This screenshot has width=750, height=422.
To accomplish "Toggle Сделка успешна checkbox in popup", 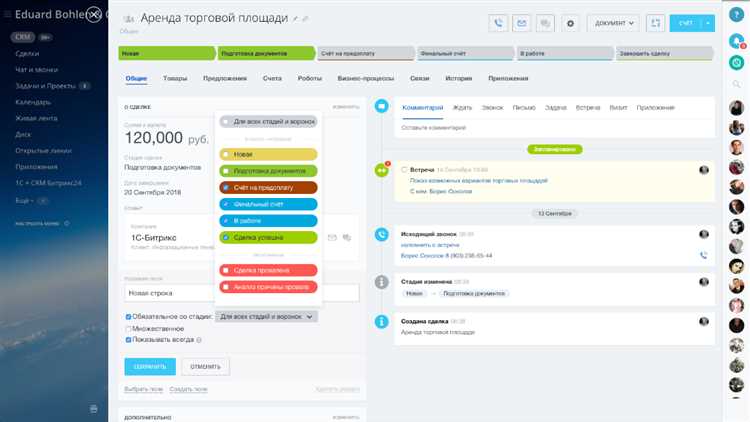I will point(226,237).
